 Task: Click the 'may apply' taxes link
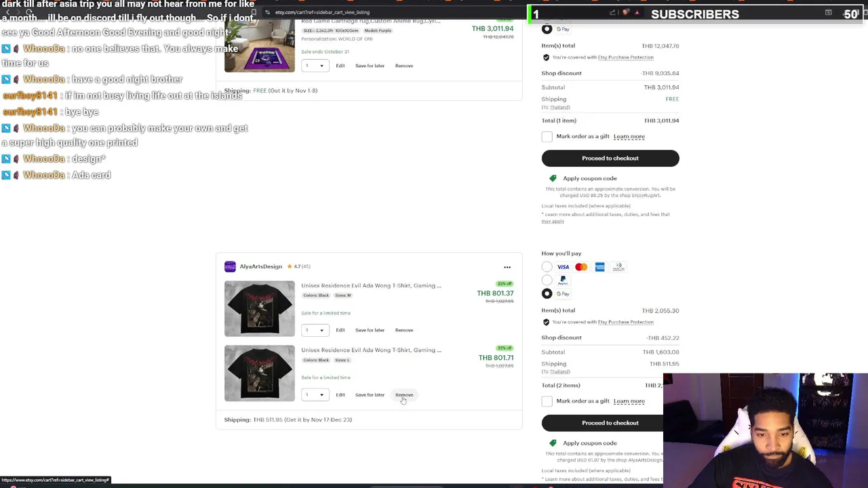[x=553, y=222]
